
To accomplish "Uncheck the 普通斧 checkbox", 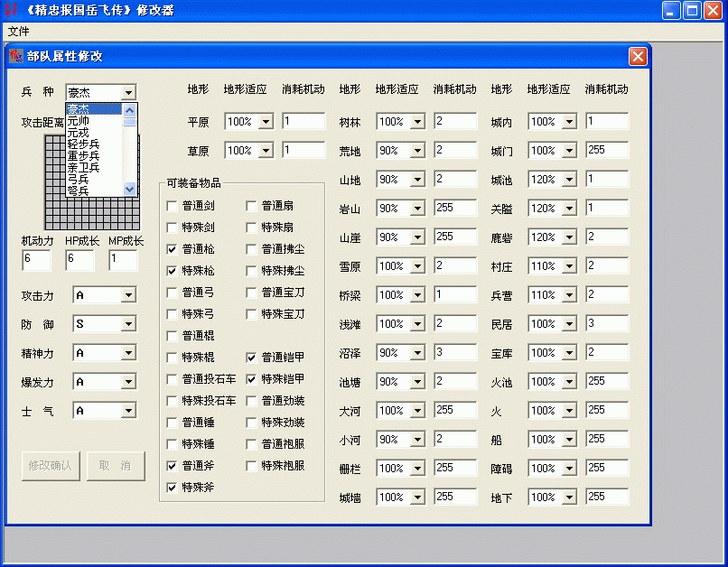I will [172, 466].
